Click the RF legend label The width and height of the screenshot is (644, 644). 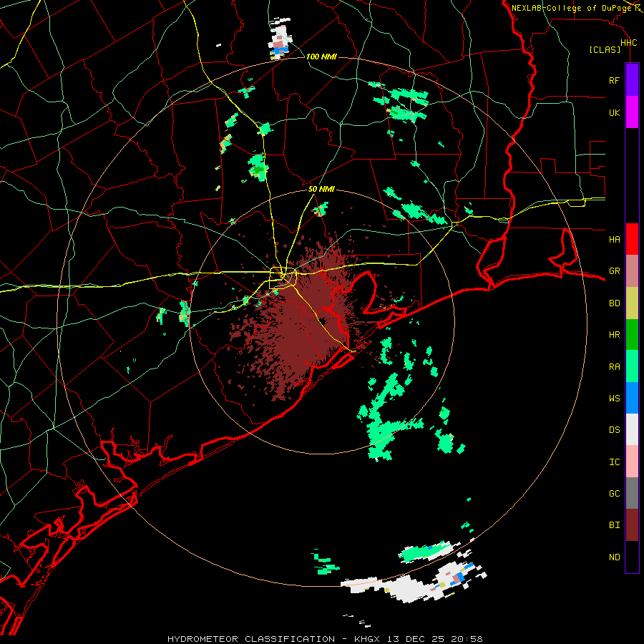coord(614,80)
